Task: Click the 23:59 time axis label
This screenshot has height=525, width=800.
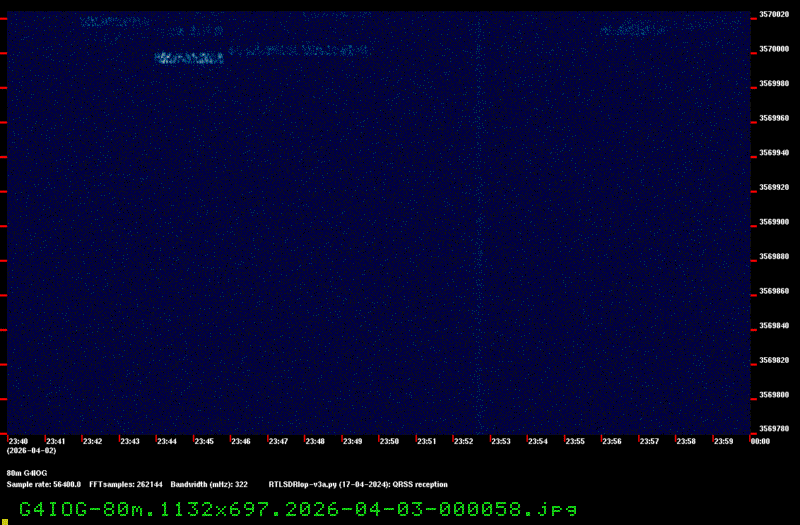Action: tap(723, 441)
